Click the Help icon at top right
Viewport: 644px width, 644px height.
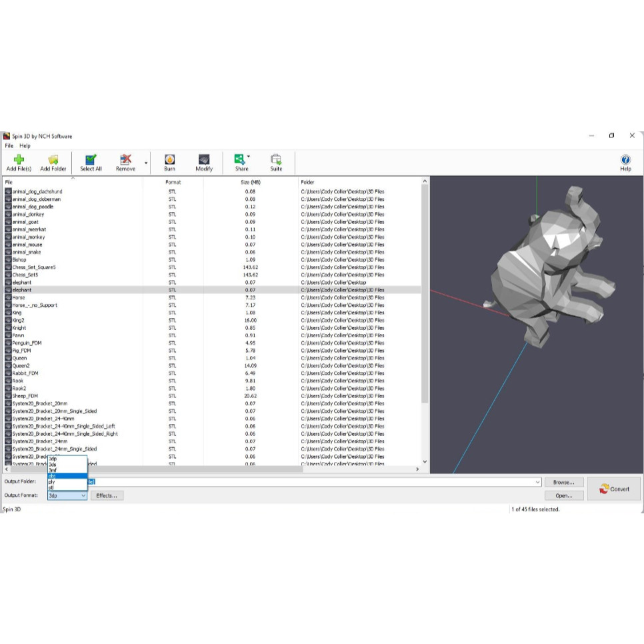point(625,162)
